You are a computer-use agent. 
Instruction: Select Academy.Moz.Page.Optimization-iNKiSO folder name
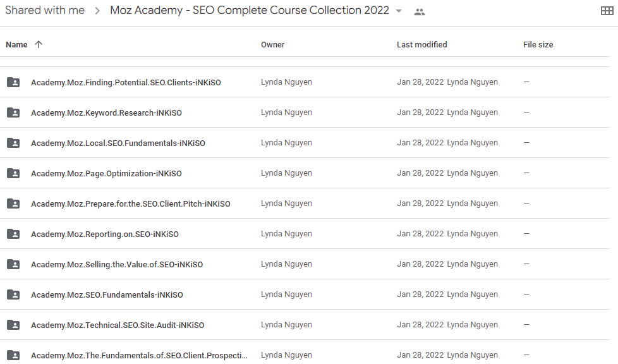pos(106,174)
